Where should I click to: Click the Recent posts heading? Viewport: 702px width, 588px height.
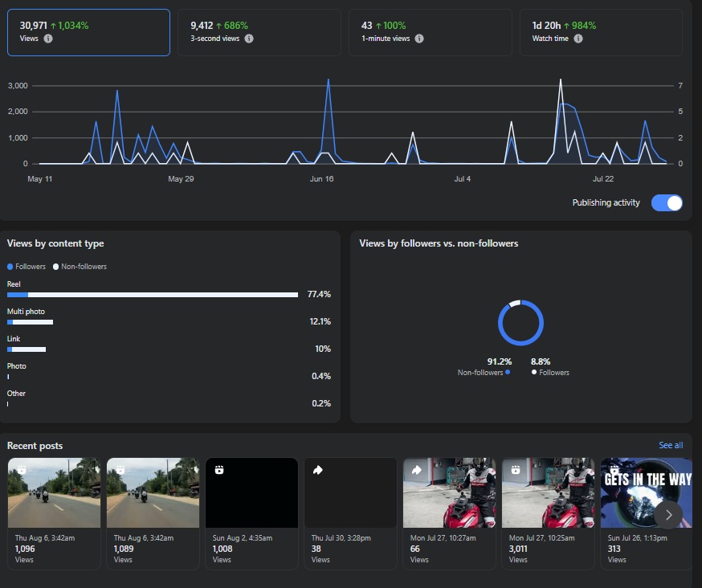35,446
